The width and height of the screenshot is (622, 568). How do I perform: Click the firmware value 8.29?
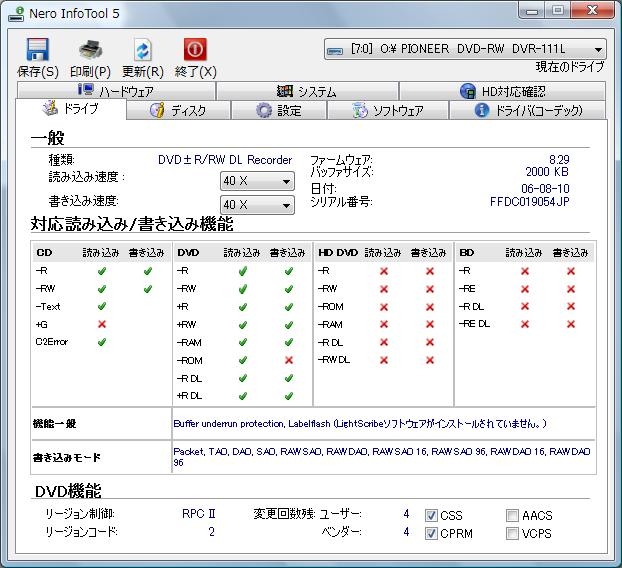[x=559, y=160]
